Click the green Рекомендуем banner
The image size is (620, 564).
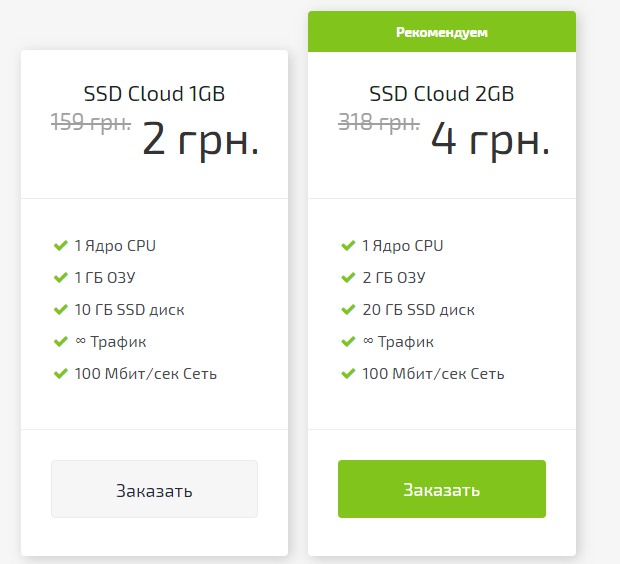tap(441, 32)
